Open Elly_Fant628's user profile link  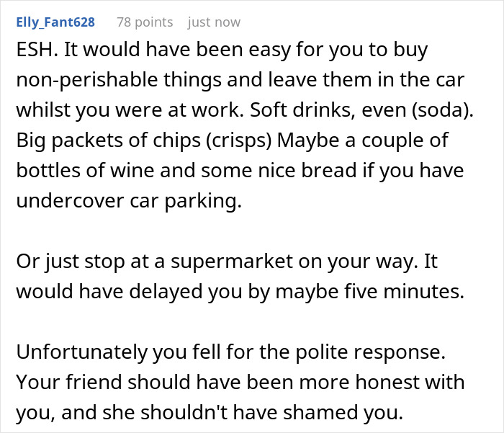click(x=55, y=22)
